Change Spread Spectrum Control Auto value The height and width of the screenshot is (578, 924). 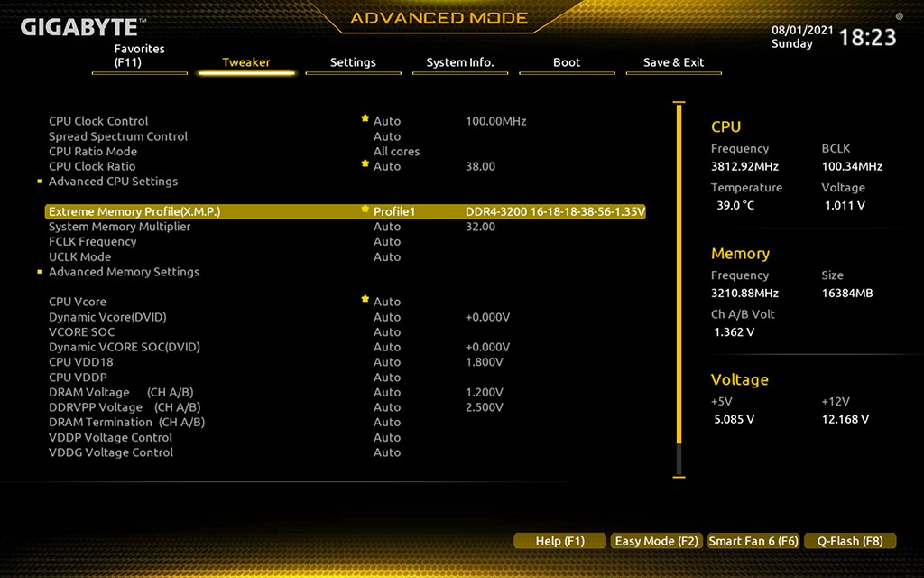[387, 136]
